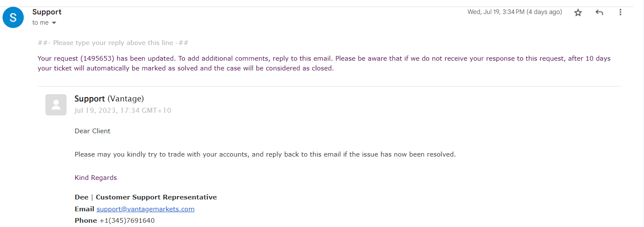The image size is (644, 227).
Task: Expand recipient details arrow beside "to me"
Action: coord(54,23)
